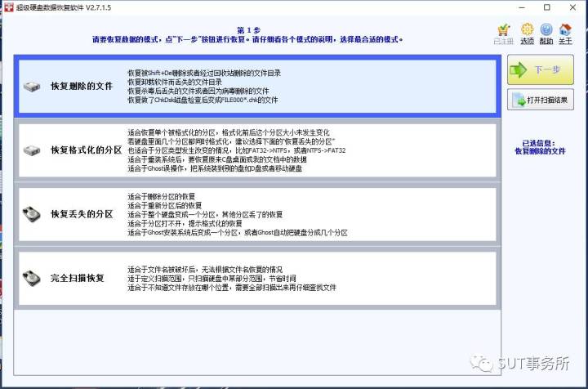This screenshot has width=588, height=389.
Task: Click the app logo in title bar
Action: 9,7
